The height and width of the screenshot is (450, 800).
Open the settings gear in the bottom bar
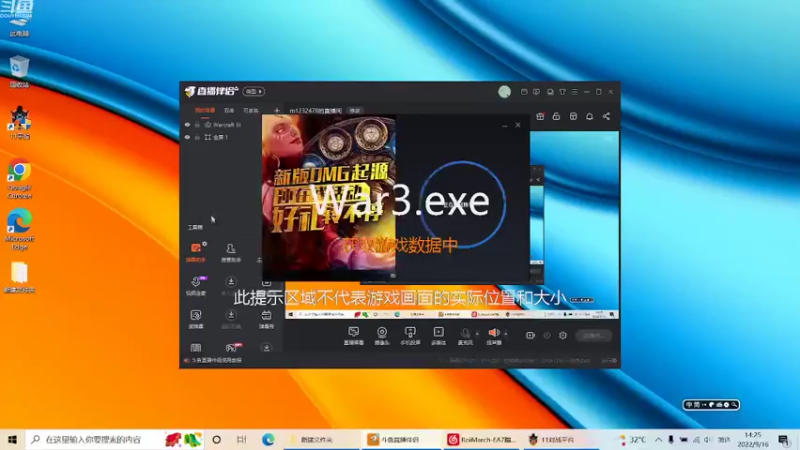point(563,336)
